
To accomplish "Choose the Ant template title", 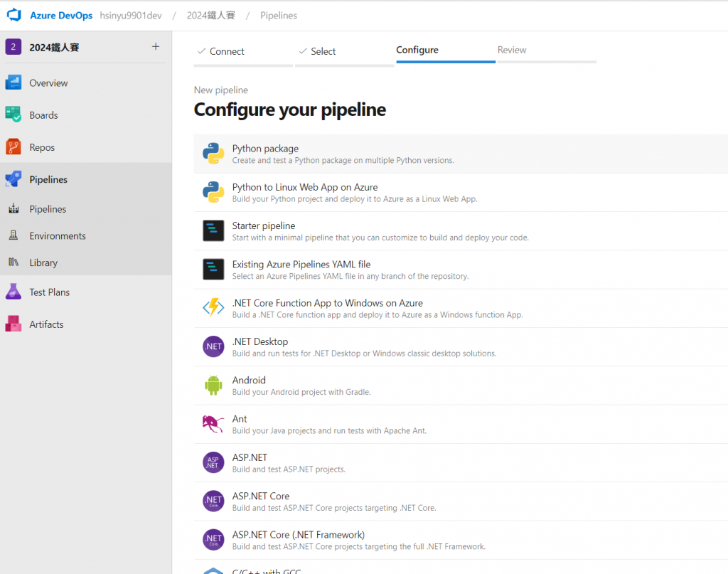I will [240, 418].
